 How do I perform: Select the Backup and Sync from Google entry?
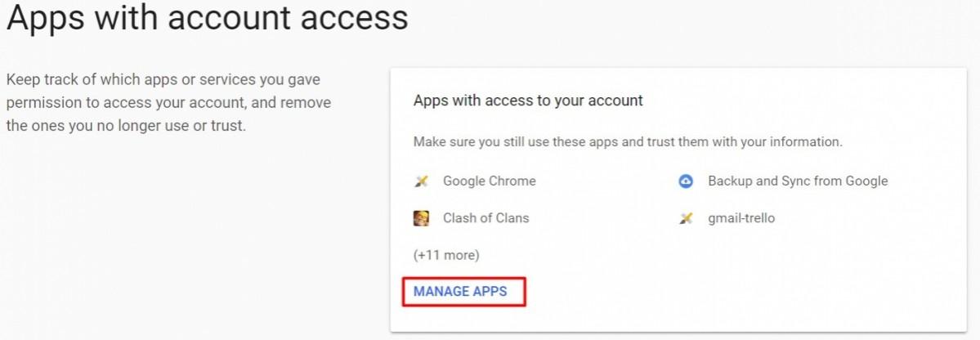pos(797,181)
